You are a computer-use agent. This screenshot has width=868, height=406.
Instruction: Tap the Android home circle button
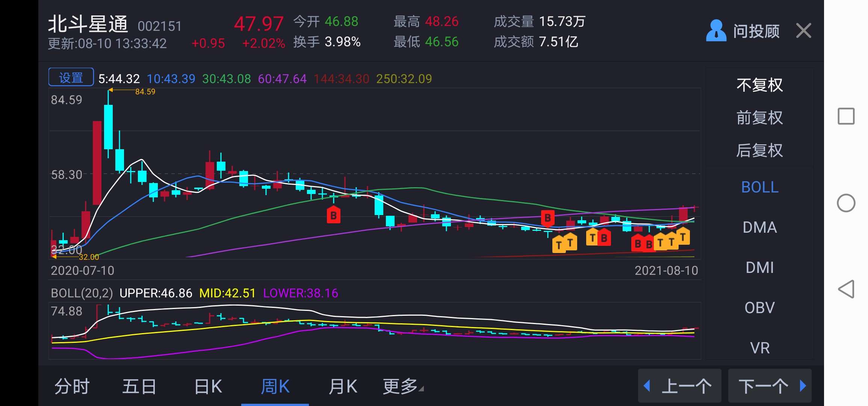(846, 203)
